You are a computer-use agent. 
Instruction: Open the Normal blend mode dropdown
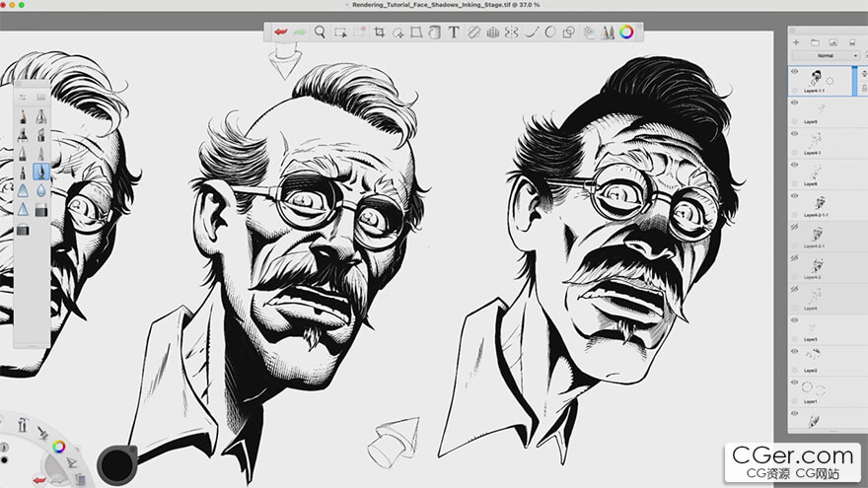coord(826,56)
